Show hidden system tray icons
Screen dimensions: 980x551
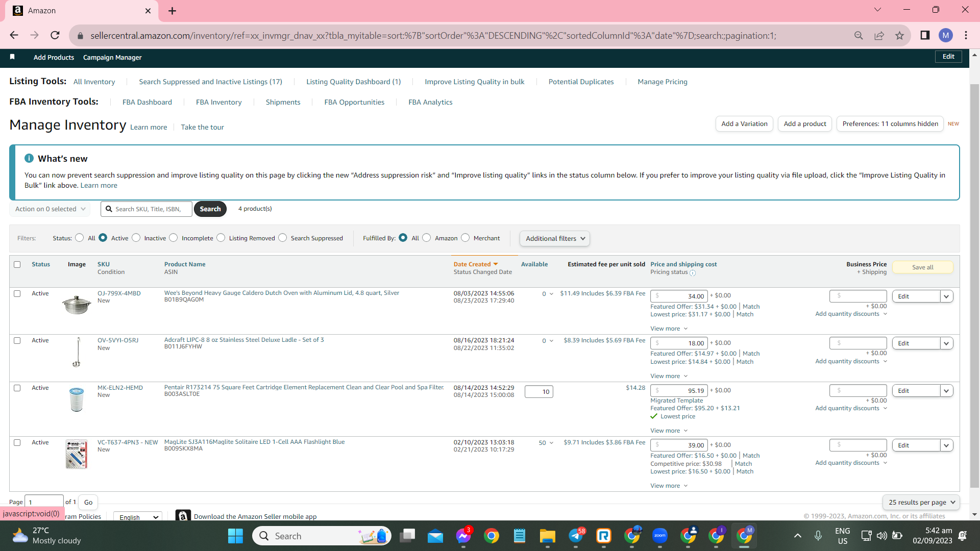[x=798, y=536]
